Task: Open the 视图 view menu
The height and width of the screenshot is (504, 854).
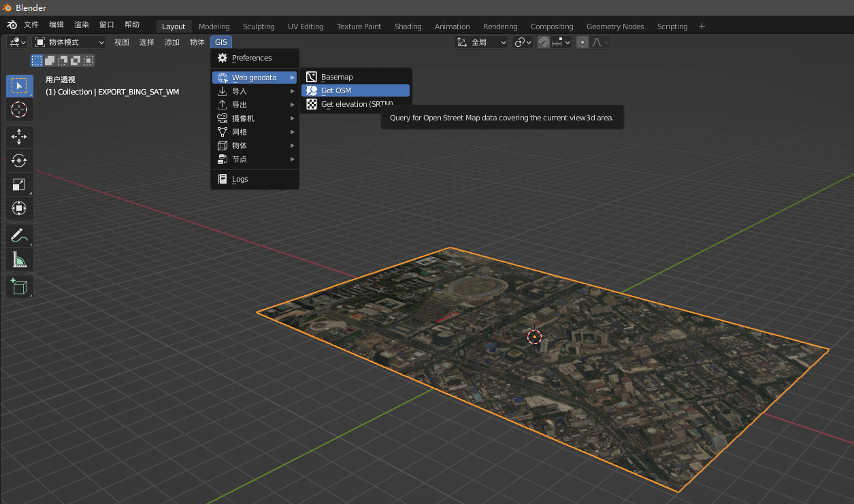Action: click(122, 42)
